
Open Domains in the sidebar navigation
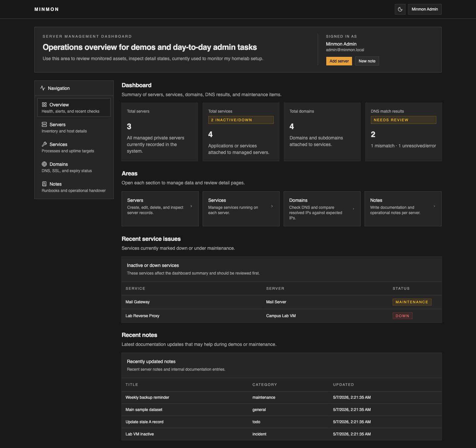point(74,167)
